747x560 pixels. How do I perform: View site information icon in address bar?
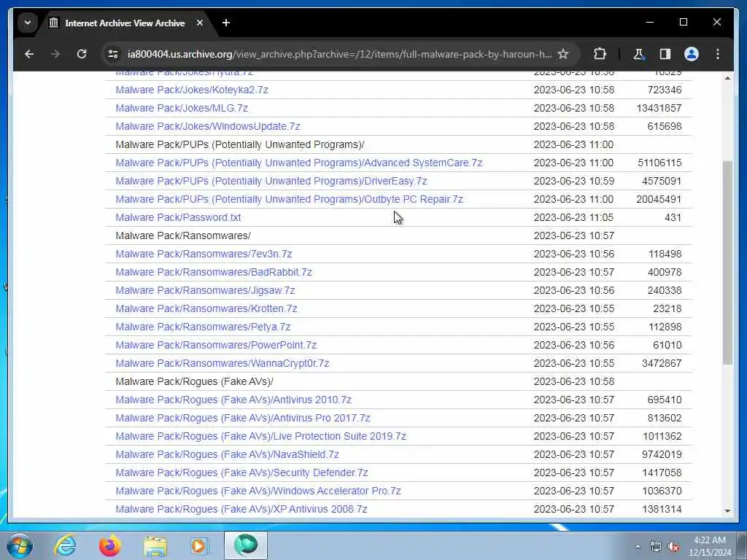coord(113,54)
